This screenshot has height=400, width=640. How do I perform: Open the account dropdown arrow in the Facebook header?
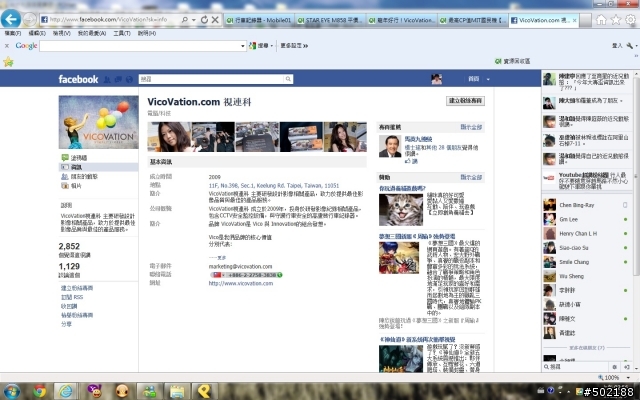(488, 79)
